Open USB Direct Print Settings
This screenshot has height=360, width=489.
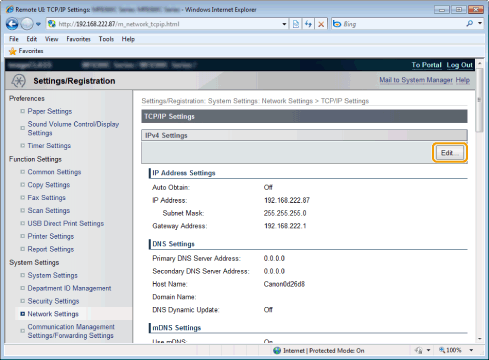(66, 223)
